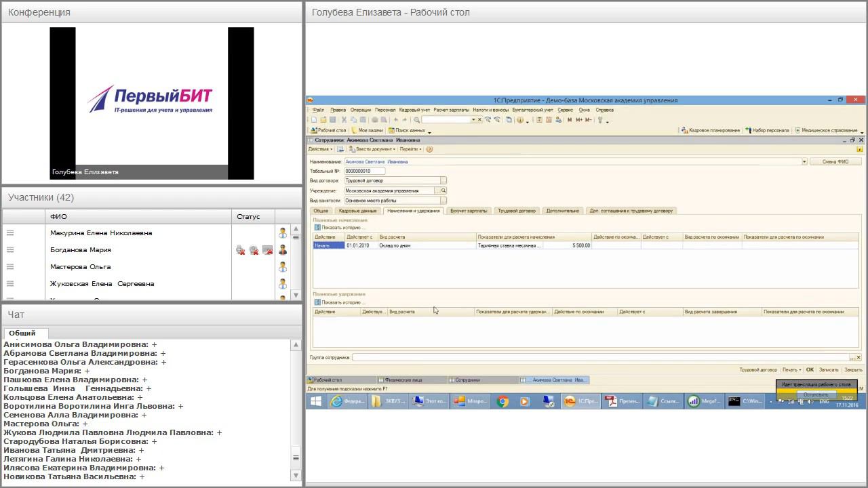This screenshot has height=488, width=868.
Task: Open the Наименование field dropdown arrow
Action: pyautogui.click(x=804, y=162)
